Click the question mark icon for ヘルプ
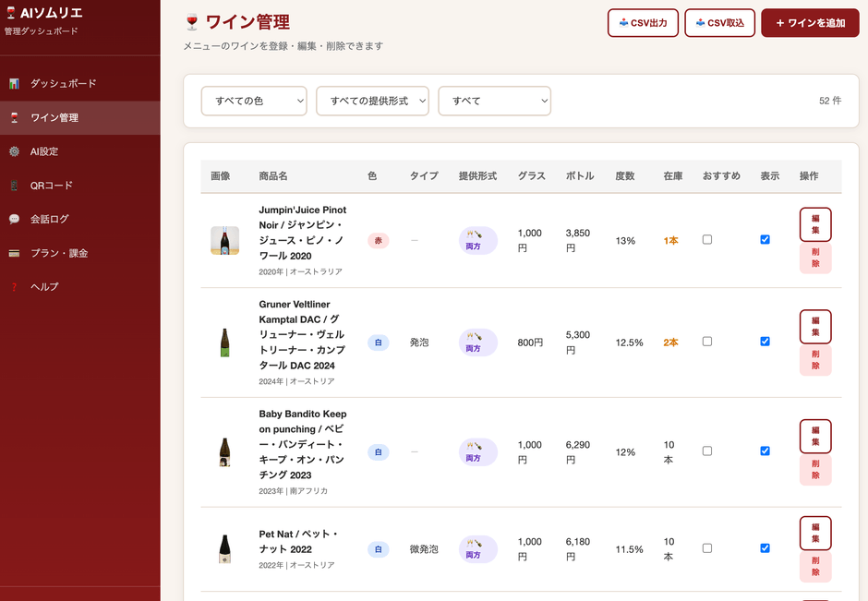868x601 pixels. [x=15, y=287]
